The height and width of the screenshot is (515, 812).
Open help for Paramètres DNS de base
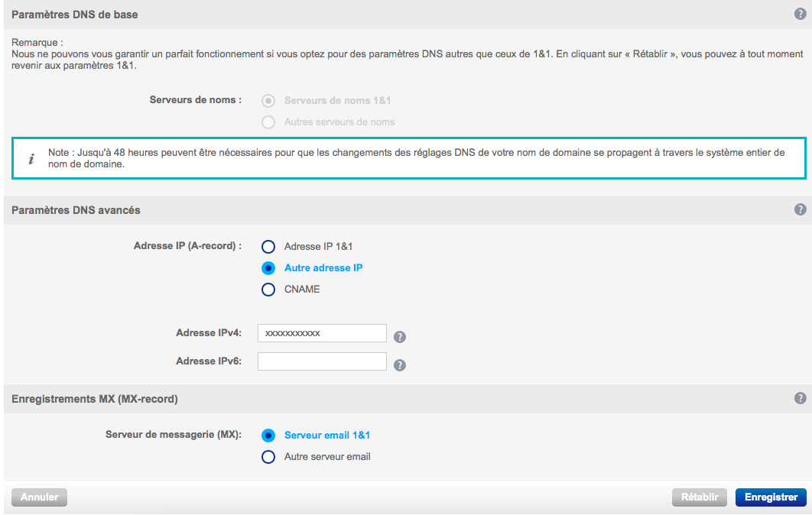pyautogui.click(x=800, y=15)
